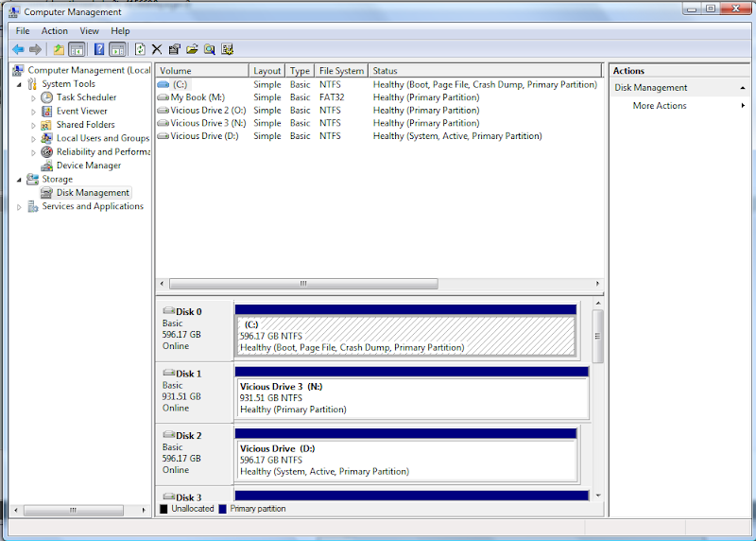Select Reliability and Performance icon
756x541 pixels.
click(x=46, y=152)
